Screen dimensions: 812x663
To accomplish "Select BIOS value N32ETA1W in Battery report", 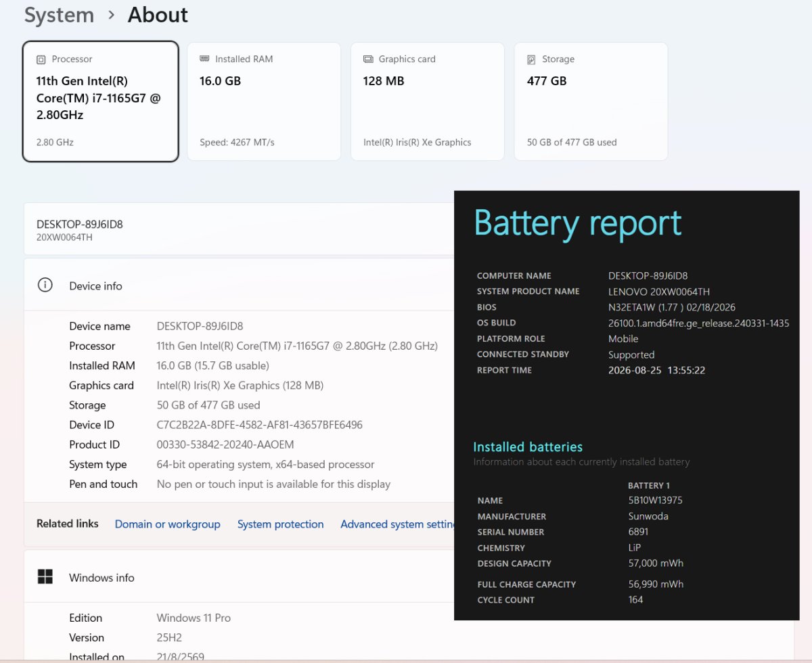I will tap(672, 307).
